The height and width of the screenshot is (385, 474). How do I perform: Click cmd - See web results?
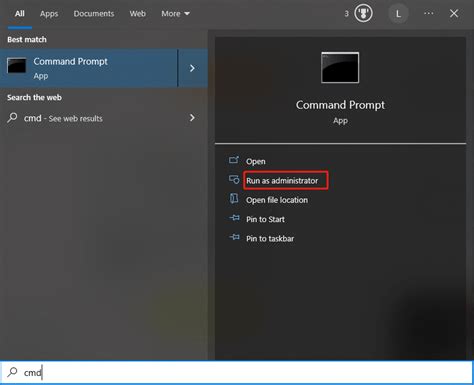[x=63, y=118]
